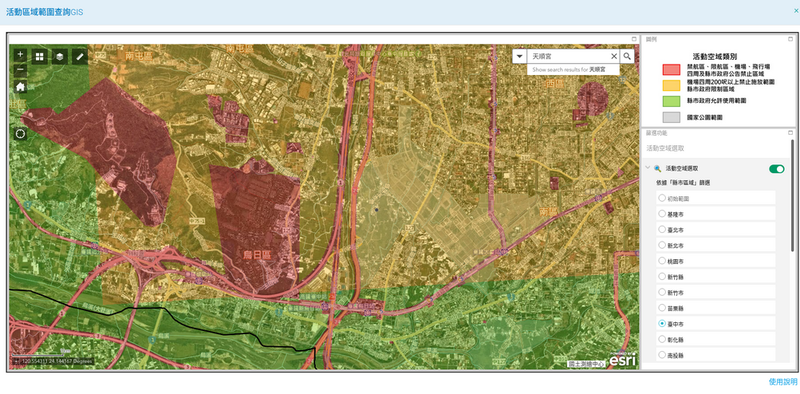This screenshot has height=394, width=800.
Task: Open the map layers list
Action: pos(60,56)
